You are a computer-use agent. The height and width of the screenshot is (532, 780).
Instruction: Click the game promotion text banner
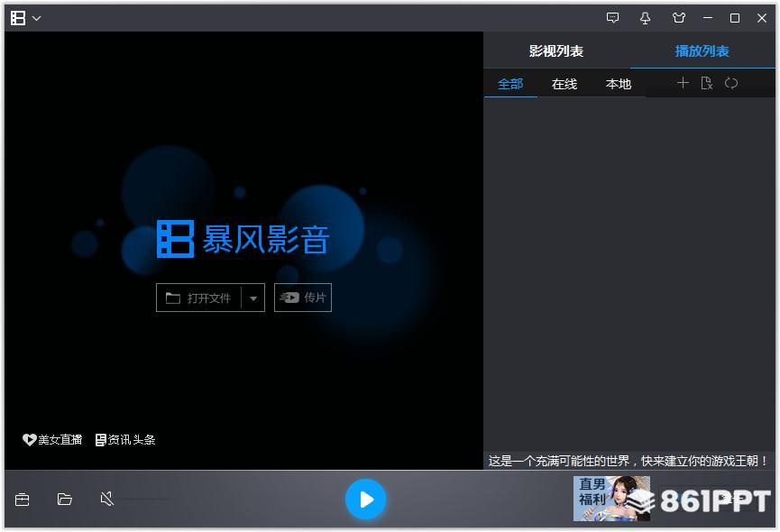pyautogui.click(x=629, y=461)
